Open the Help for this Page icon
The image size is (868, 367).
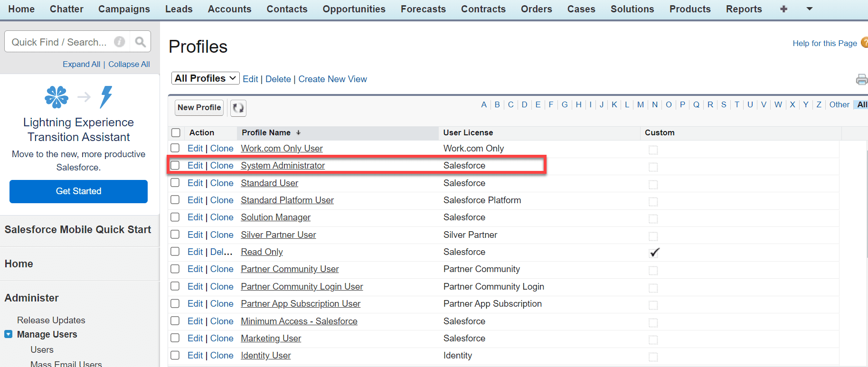click(864, 43)
